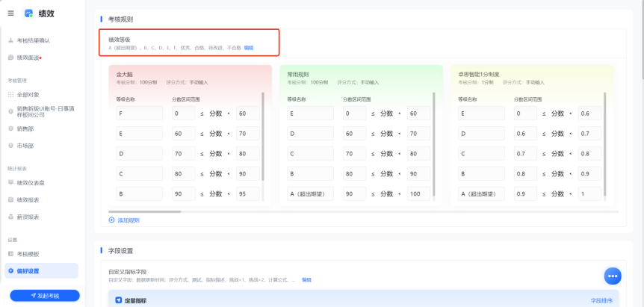644x307 pixels.
Task: Click the 字段设置 section heading
Action: [120, 251]
